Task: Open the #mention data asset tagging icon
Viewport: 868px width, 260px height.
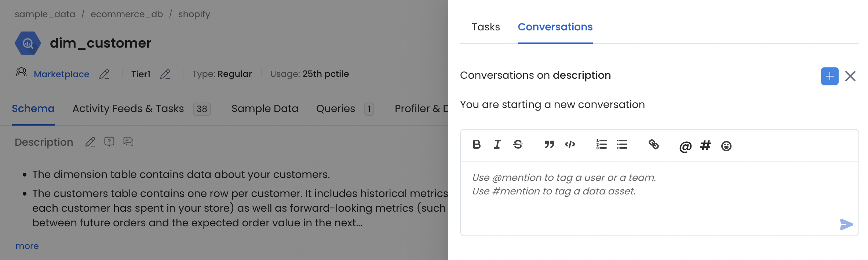Action: (x=705, y=145)
